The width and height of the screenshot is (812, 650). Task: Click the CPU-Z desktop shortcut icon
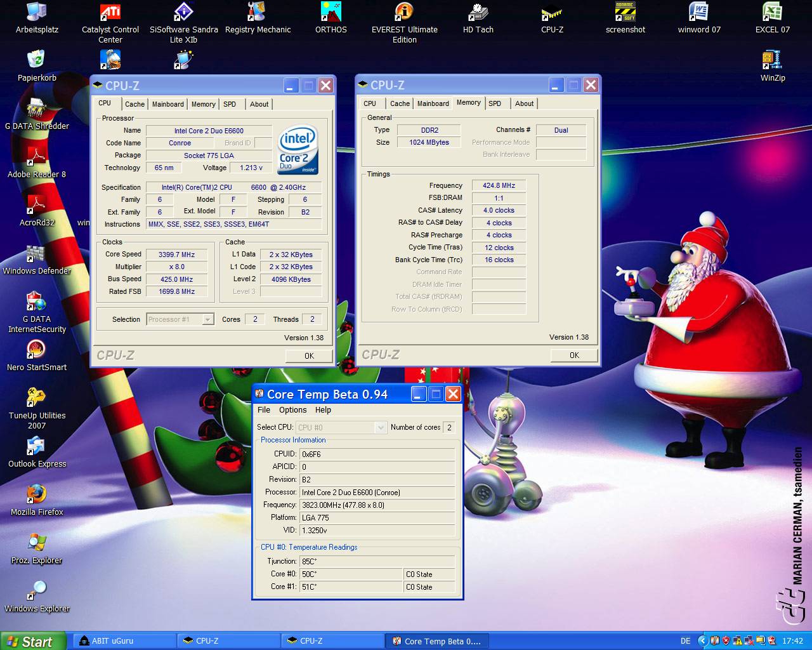click(552, 18)
